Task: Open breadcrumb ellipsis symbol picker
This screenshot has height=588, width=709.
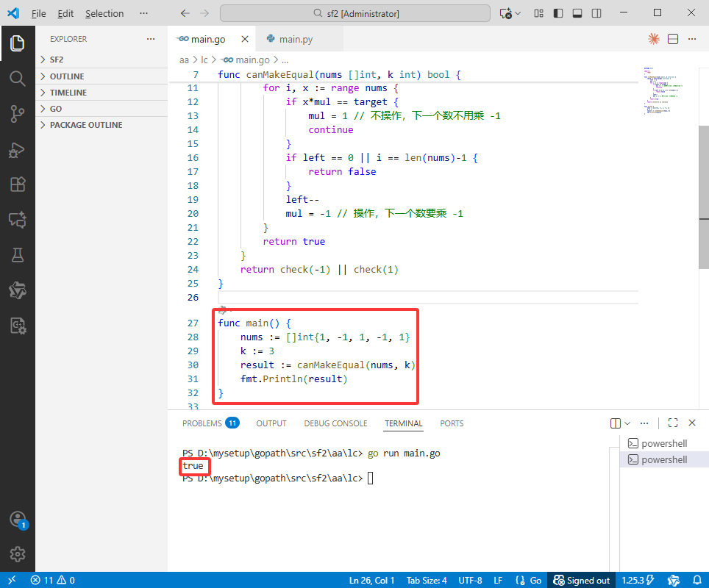Action: tap(285, 60)
